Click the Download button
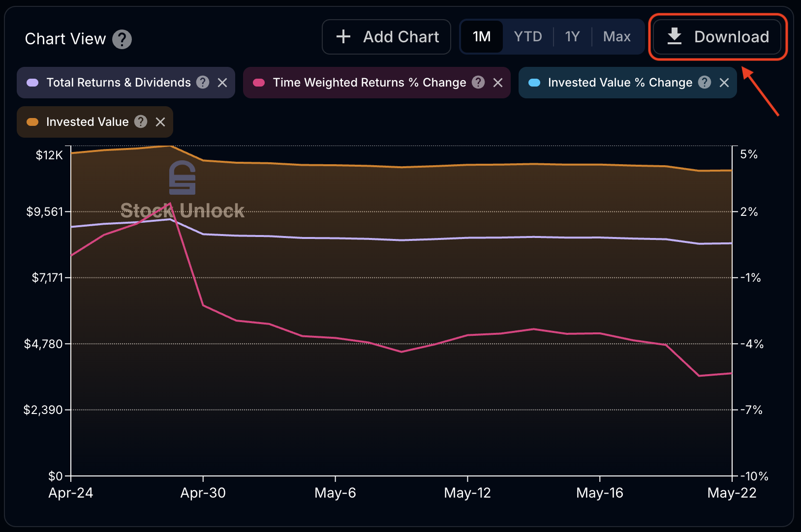The image size is (801, 532). click(x=717, y=36)
